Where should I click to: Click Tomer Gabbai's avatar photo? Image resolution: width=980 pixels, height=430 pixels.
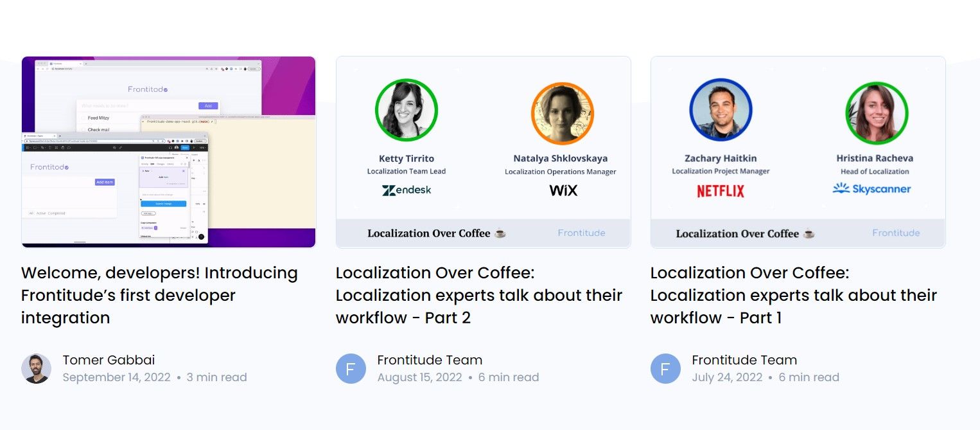tap(36, 369)
